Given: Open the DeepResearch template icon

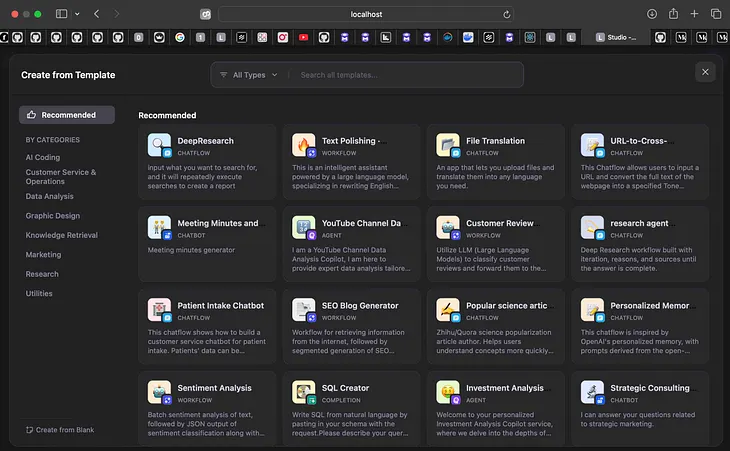Looking at the screenshot, I should coord(159,145).
